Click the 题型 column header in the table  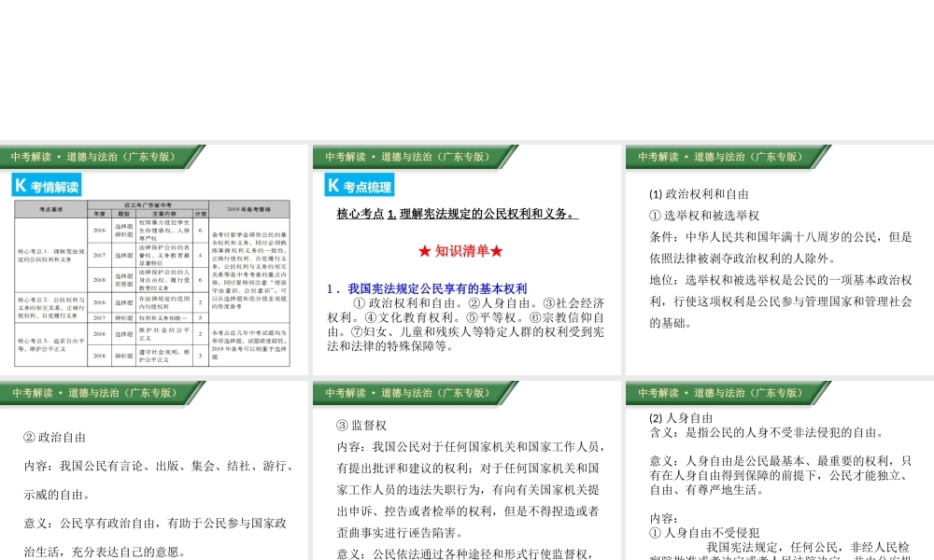[x=123, y=214]
